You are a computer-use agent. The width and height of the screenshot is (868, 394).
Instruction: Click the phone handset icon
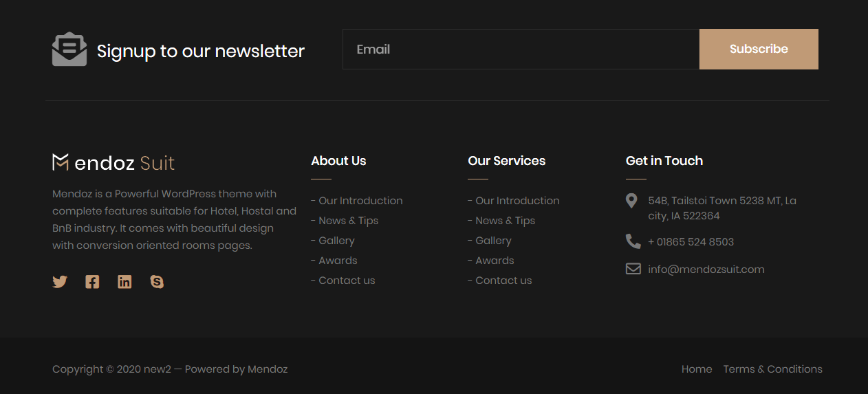point(633,241)
